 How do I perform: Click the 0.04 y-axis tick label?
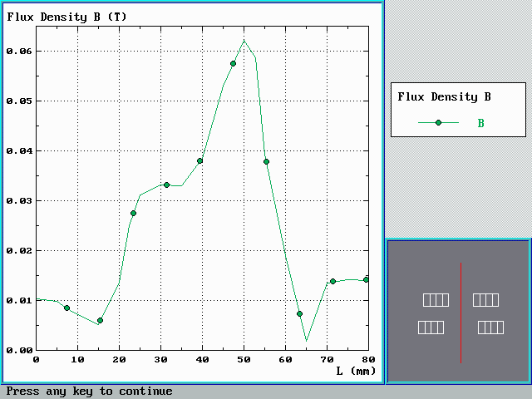point(19,151)
